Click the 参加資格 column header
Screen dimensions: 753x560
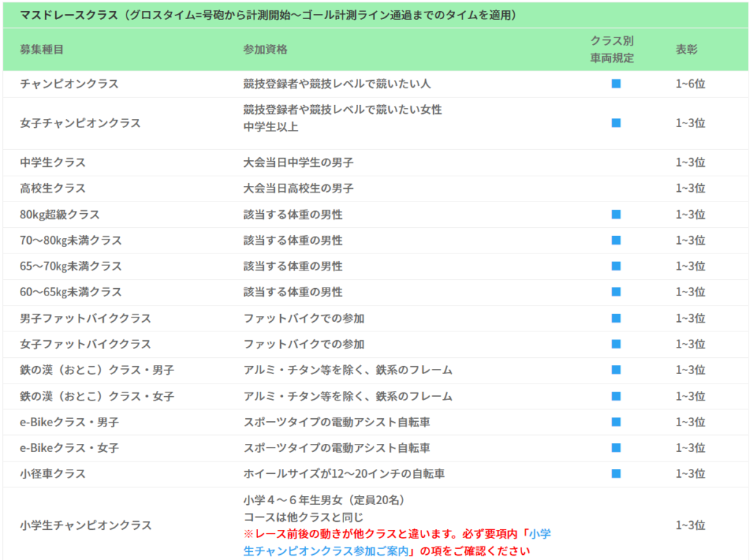[x=265, y=49]
